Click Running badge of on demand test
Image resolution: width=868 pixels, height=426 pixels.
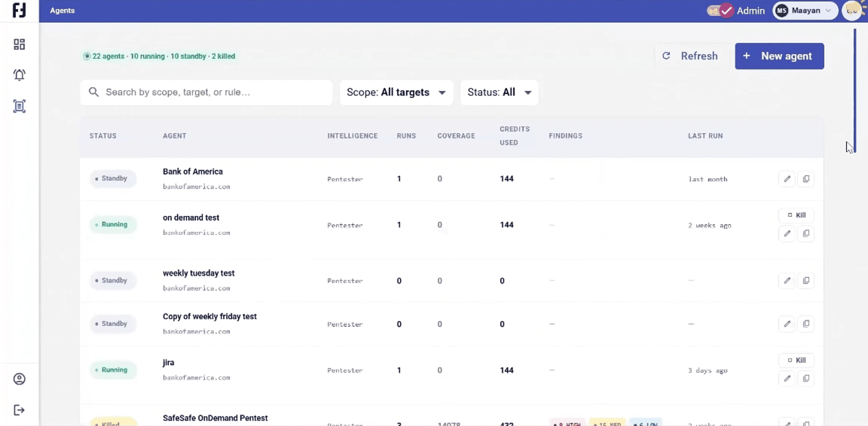pos(113,225)
